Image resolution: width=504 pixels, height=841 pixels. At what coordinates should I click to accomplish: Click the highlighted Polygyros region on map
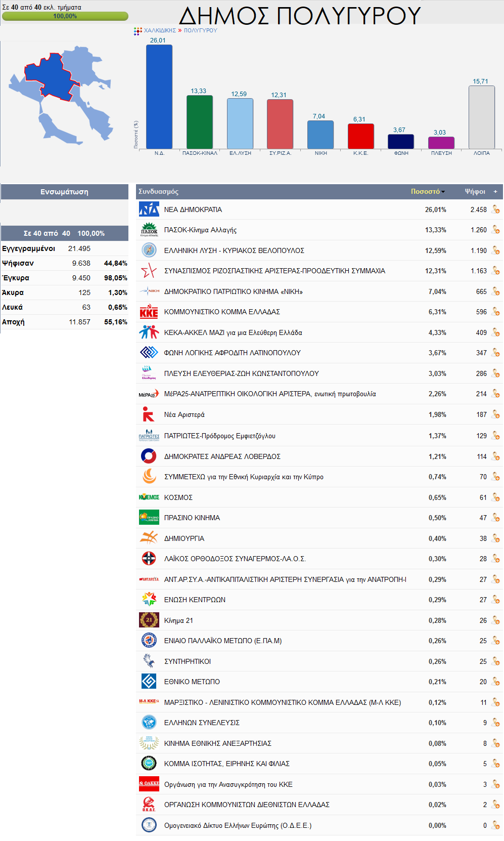[x=51, y=76]
